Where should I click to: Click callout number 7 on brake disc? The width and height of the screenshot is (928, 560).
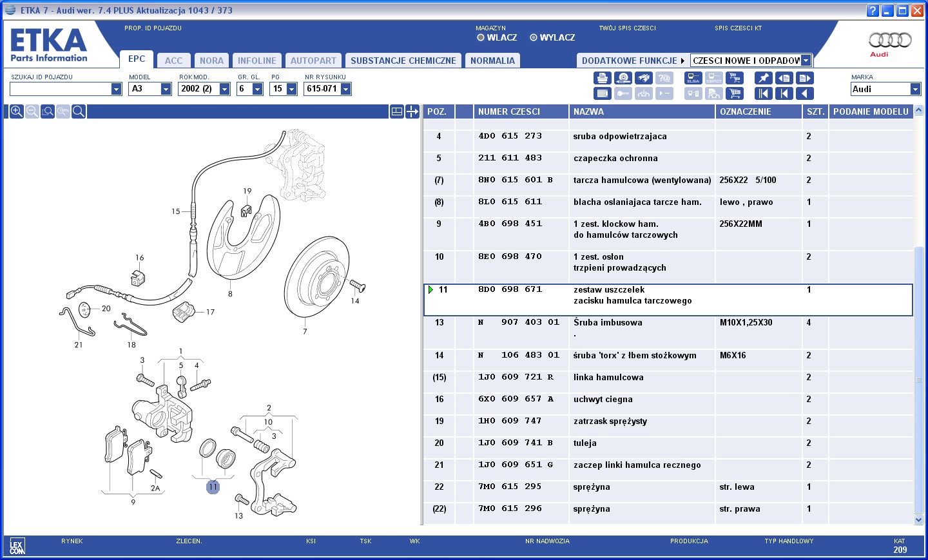click(305, 331)
